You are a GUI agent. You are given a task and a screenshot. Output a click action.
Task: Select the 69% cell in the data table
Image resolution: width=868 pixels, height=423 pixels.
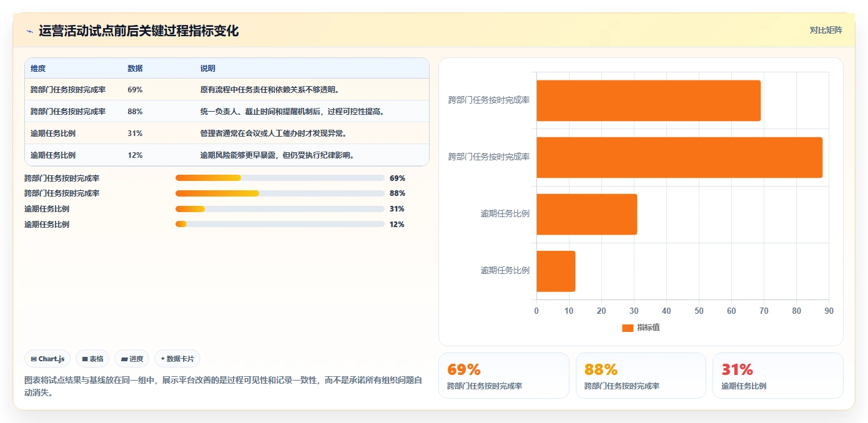(x=135, y=90)
